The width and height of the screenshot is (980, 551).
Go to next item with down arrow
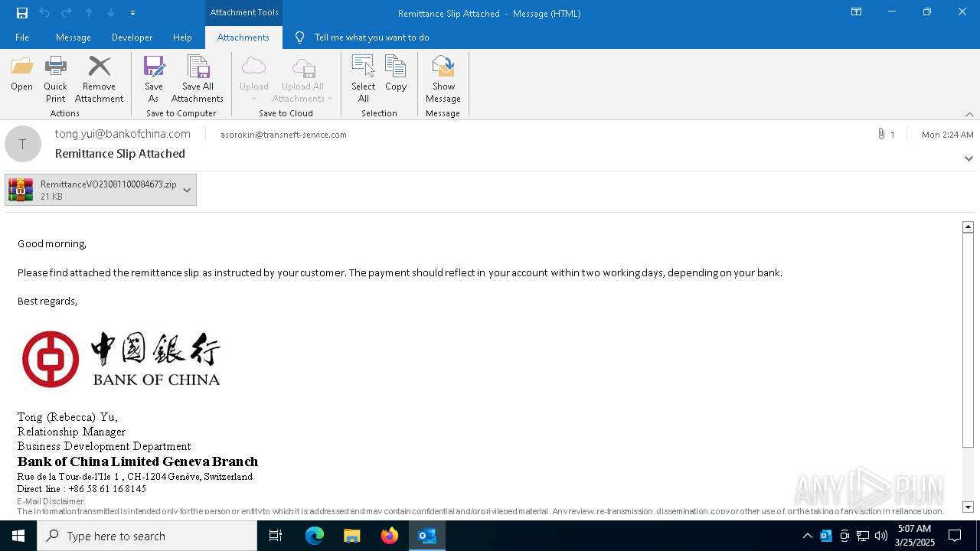110,12
